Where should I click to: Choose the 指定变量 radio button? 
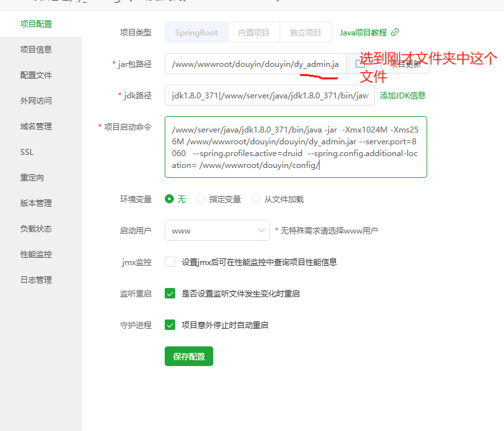point(201,199)
